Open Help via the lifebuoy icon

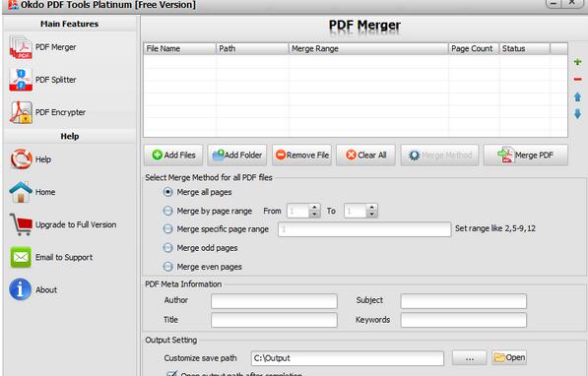coord(21,159)
